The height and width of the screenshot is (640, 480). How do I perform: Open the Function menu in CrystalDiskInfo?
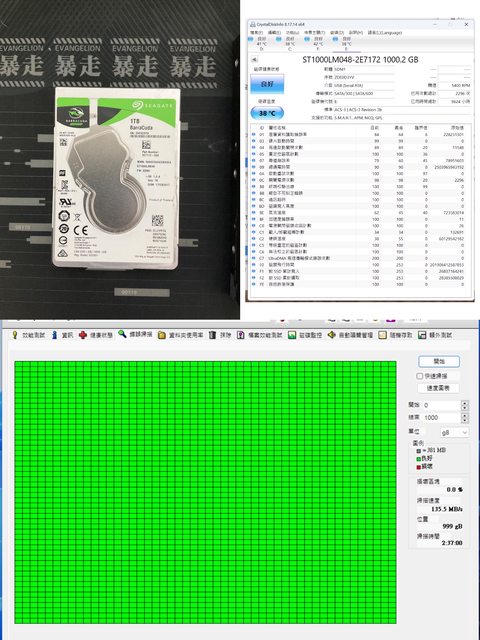coord(292,32)
